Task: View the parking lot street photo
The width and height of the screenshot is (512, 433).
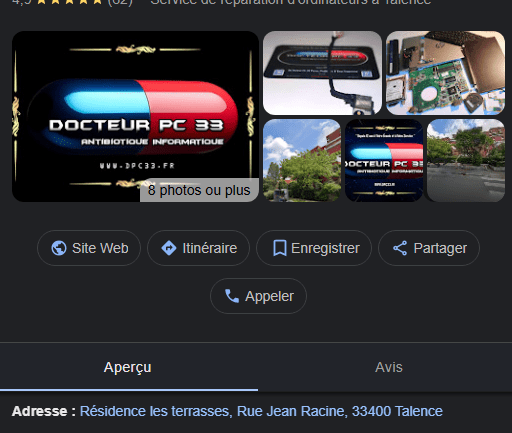Action: pos(466,160)
